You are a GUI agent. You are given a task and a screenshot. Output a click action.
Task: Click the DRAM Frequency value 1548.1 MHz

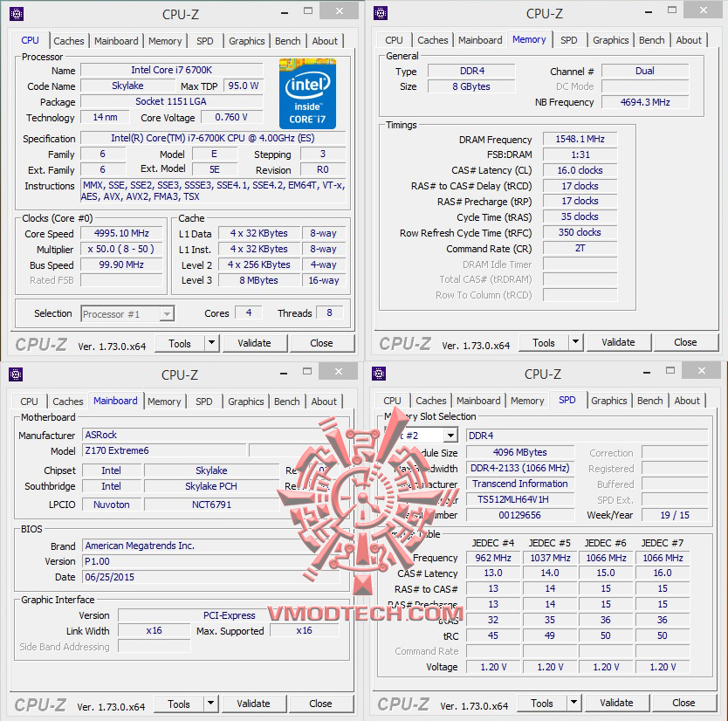coord(580,139)
